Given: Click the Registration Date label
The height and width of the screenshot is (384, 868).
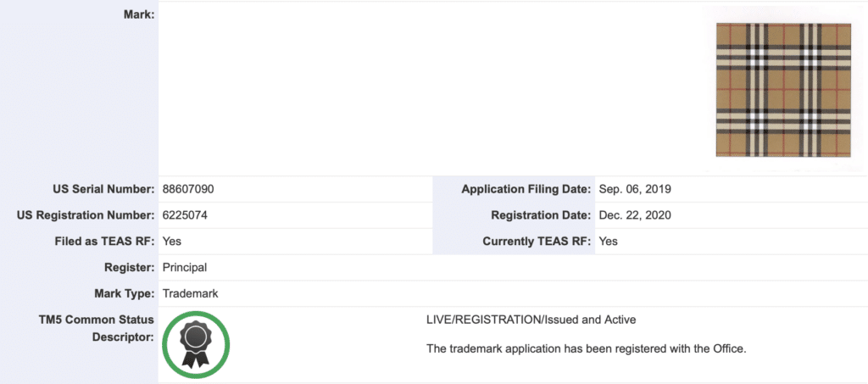Looking at the screenshot, I should click(541, 215).
